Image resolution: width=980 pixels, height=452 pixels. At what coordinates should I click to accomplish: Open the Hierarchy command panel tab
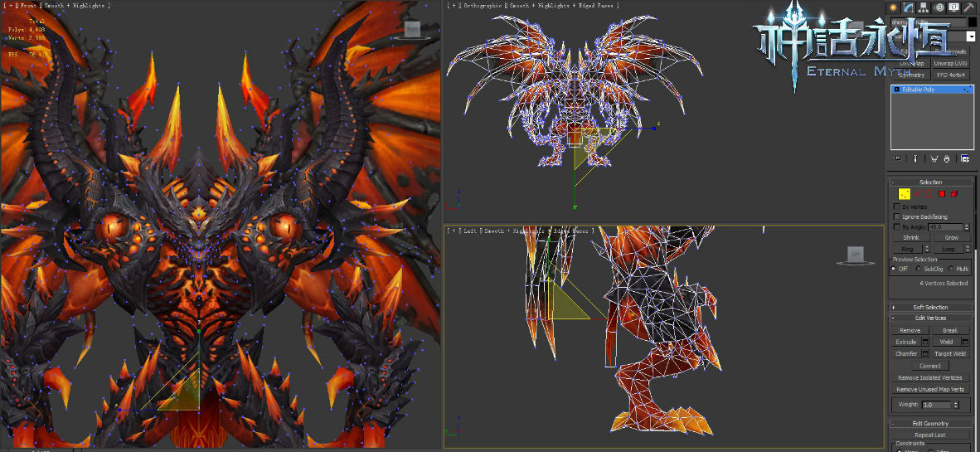(923, 7)
